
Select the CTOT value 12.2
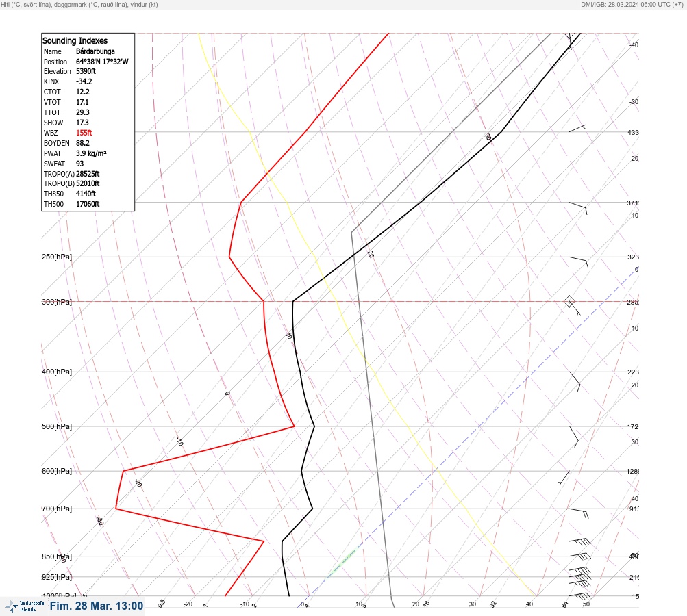coord(83,92)
